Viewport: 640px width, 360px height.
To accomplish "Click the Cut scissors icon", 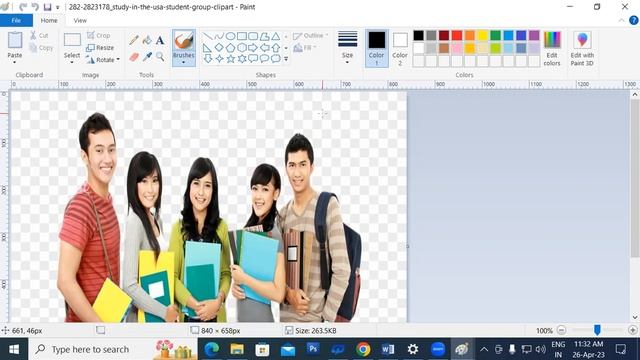I will pos(33,36).
